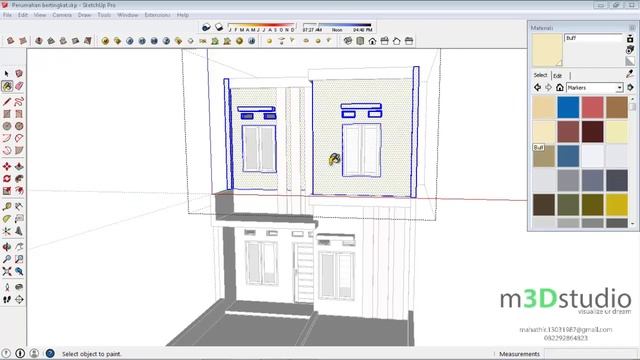Open the Window menu
Screen dimensions: 640x360
coord(128,15)
